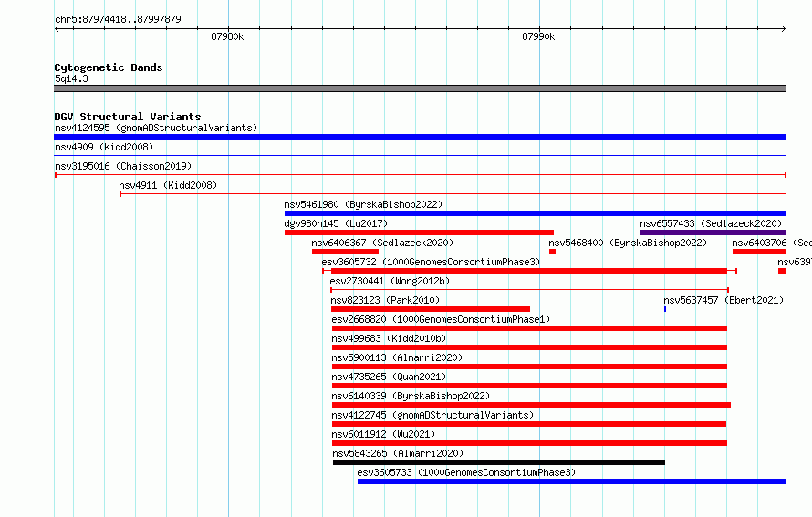Click the 87980k ruler mark
812x517 pixels.
(227, 36)
